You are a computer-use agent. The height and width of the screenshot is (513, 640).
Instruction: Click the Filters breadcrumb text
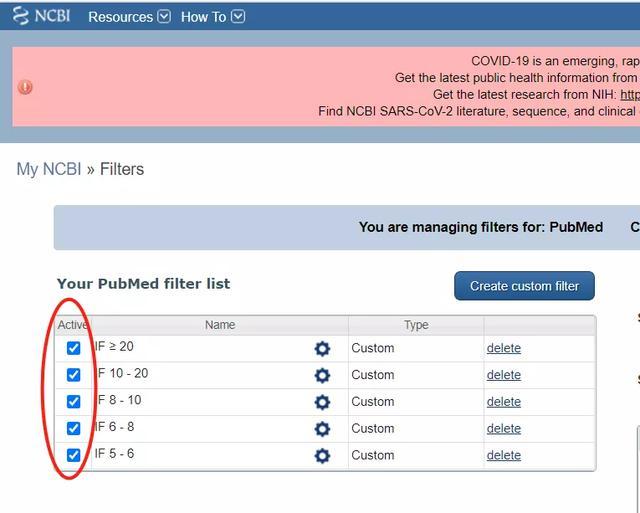122,169
